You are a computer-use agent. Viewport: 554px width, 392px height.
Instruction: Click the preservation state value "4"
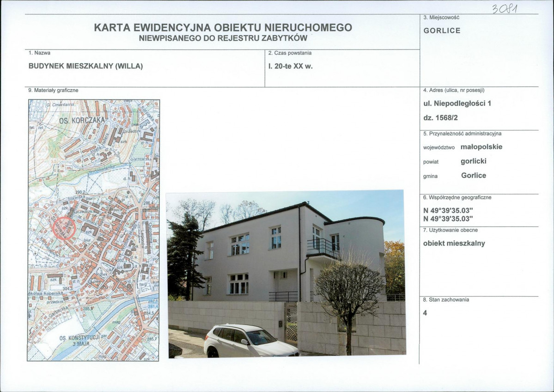pos(425,313)
